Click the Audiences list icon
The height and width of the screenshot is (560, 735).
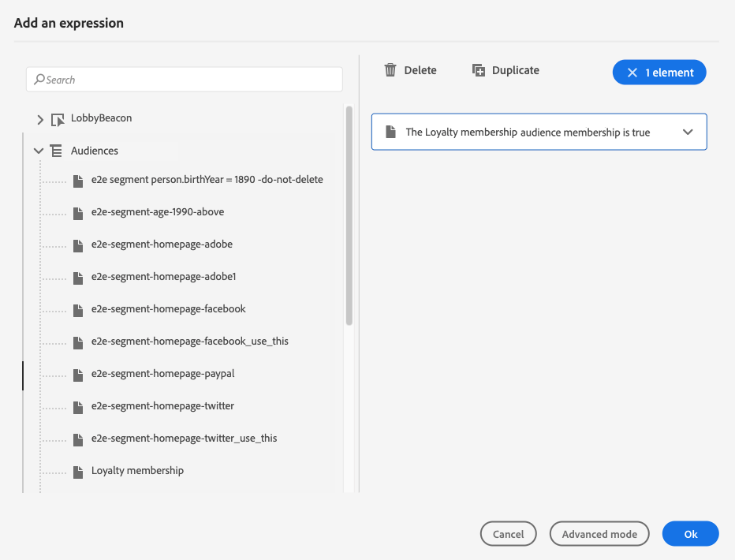pyautogui.click(x=57, y=151)
